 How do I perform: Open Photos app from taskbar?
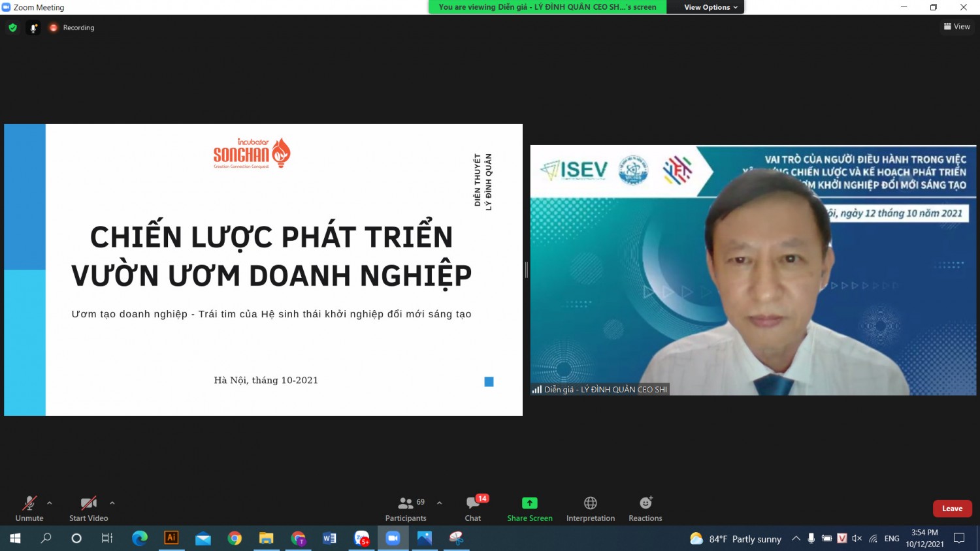425,539
